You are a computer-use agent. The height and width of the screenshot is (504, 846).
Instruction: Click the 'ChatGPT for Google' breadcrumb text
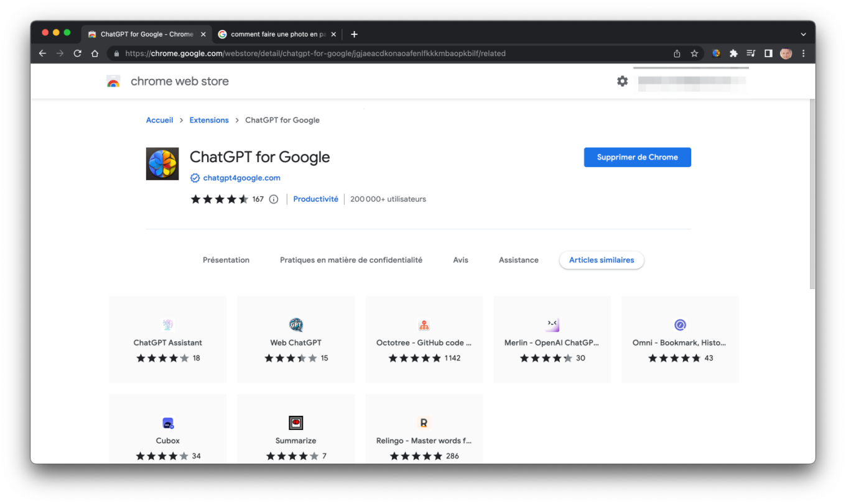(x=282, y=120)
